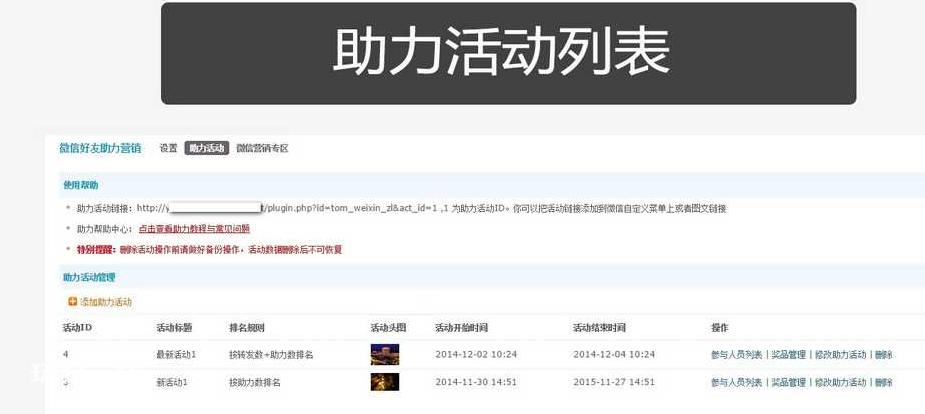
Task: Open 参与人员列表 for 最新活动1
Action: (x=736, y=355)
